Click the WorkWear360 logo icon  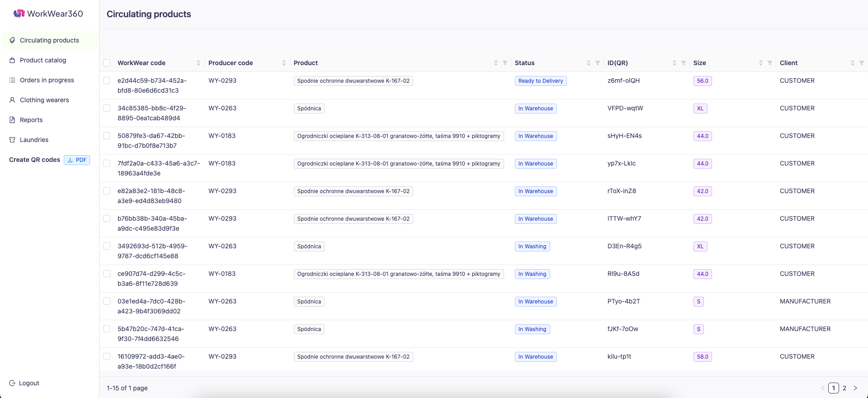19,14
